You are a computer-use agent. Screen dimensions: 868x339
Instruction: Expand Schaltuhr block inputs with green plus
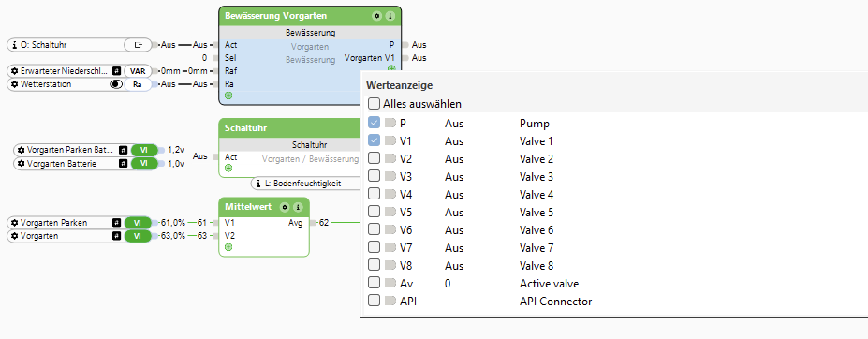[228, 169]
